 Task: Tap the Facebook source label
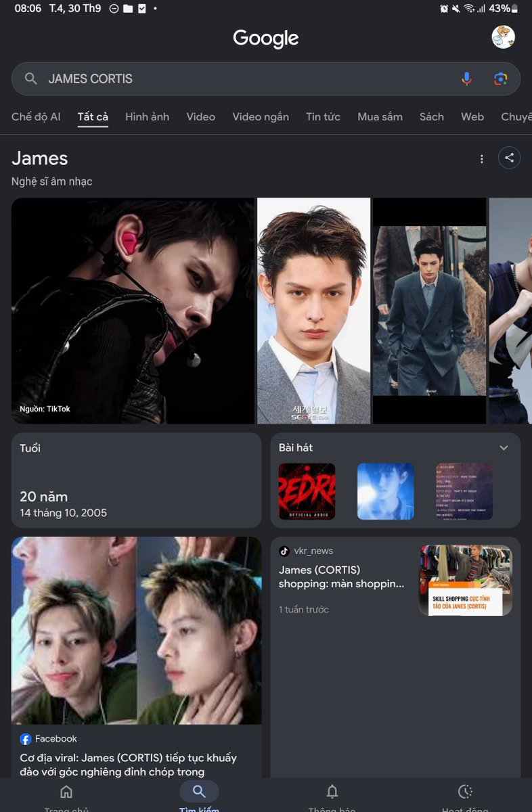tap(56, 739)
